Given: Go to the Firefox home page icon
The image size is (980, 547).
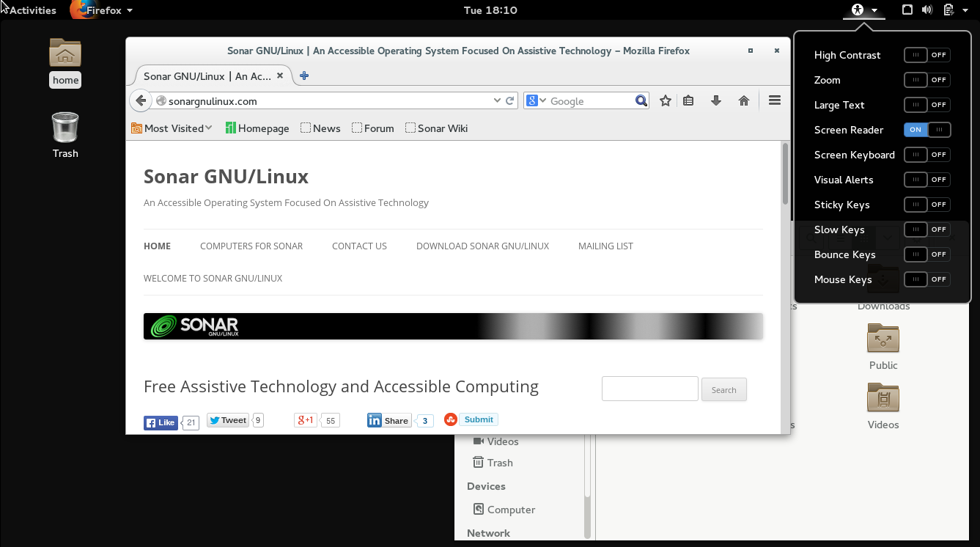Looking at the screenshot, I should (x=744, y=101).
